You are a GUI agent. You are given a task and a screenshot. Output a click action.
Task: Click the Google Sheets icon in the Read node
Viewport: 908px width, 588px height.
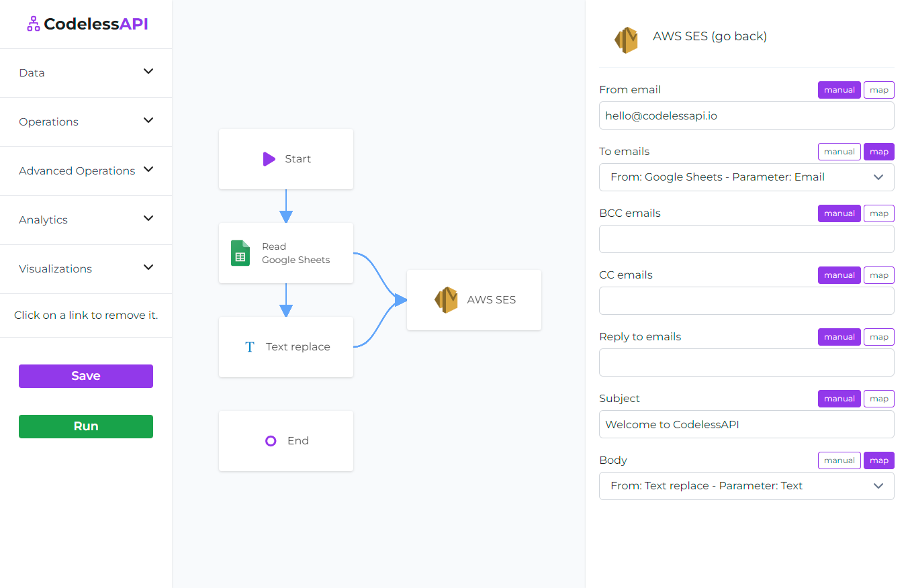240,253
